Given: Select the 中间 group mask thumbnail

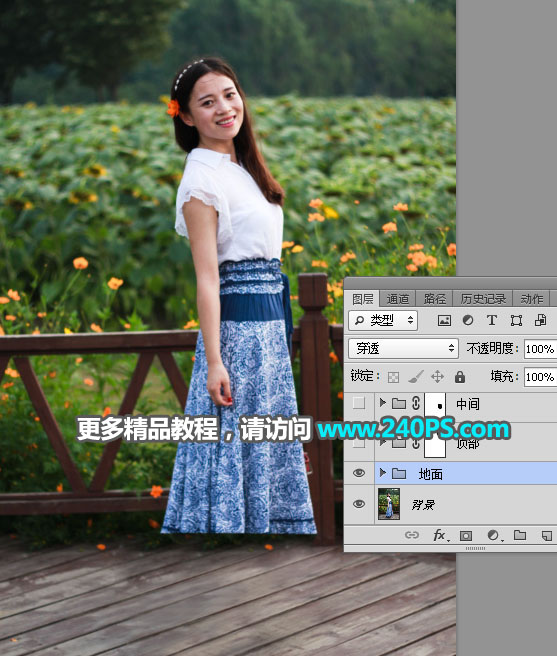Looking at the screenshot, I should 435,405.
